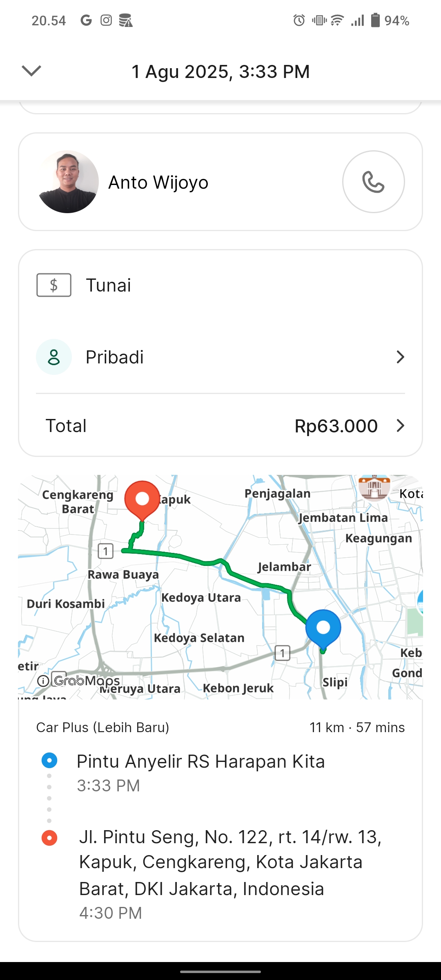Open the GrabMaps info icon
Screen dimensions: 441x980
pyautogui.click(x=43, y=681)
